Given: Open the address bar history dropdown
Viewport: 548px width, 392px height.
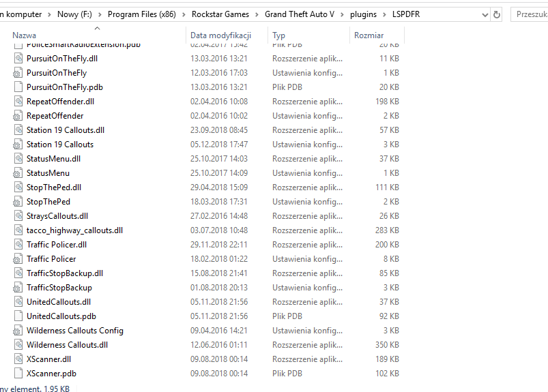Looking at the screenshot, I should pos(485,15).
